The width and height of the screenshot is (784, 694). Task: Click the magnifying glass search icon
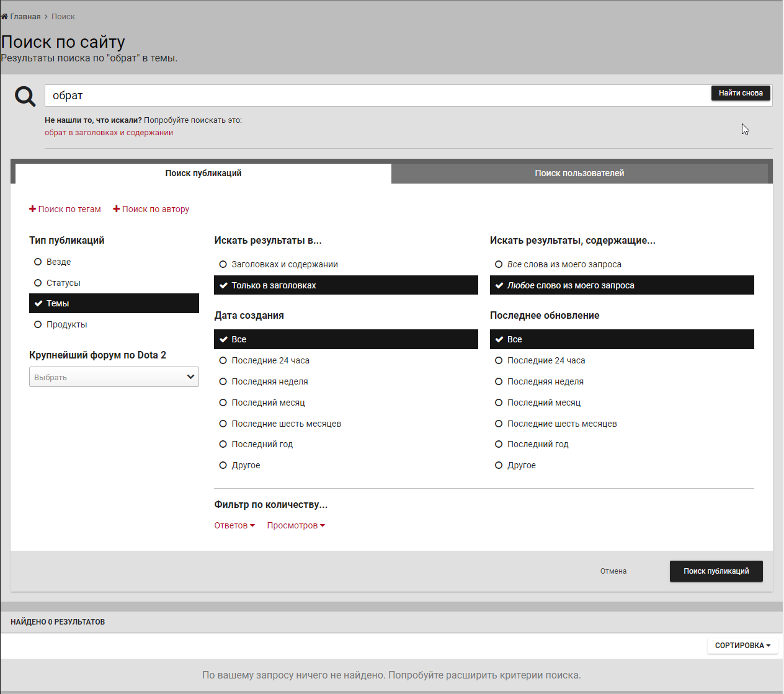click(x=25, y=96)
